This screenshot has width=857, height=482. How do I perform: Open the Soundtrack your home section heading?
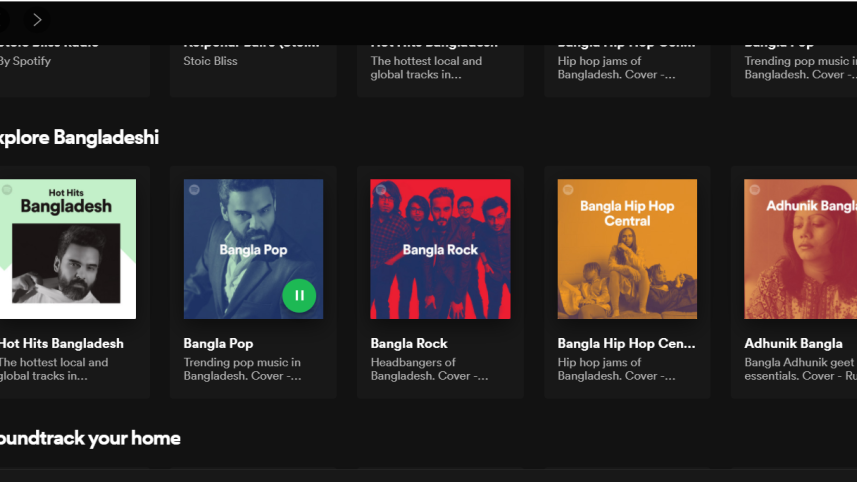88,438
